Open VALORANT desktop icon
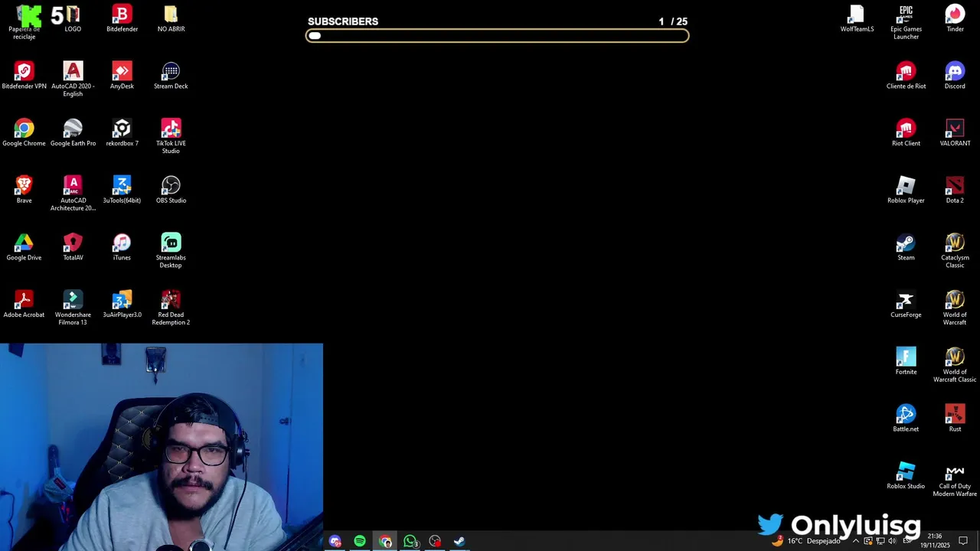 click(955, 133)
